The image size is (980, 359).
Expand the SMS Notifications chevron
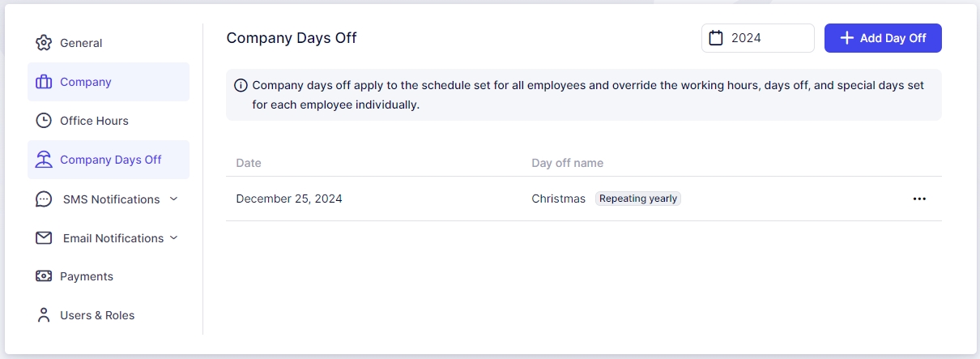[173, 199]
